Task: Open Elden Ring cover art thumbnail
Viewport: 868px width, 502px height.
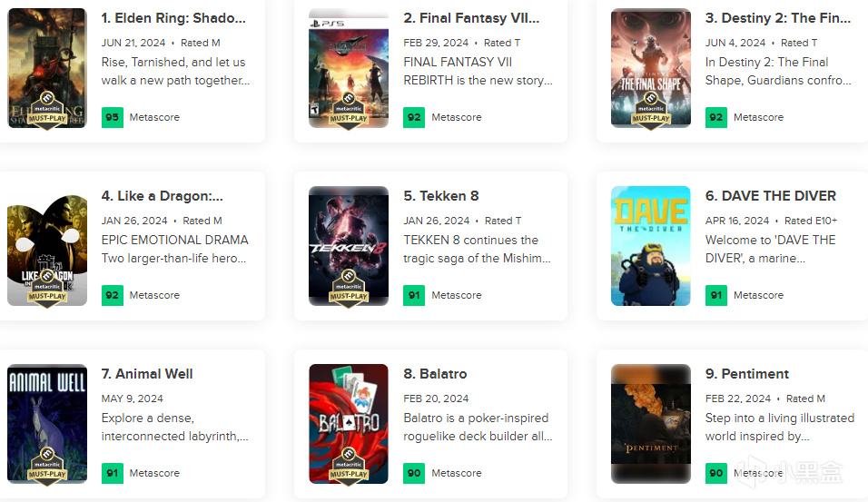Action: [x=47, y=68]
